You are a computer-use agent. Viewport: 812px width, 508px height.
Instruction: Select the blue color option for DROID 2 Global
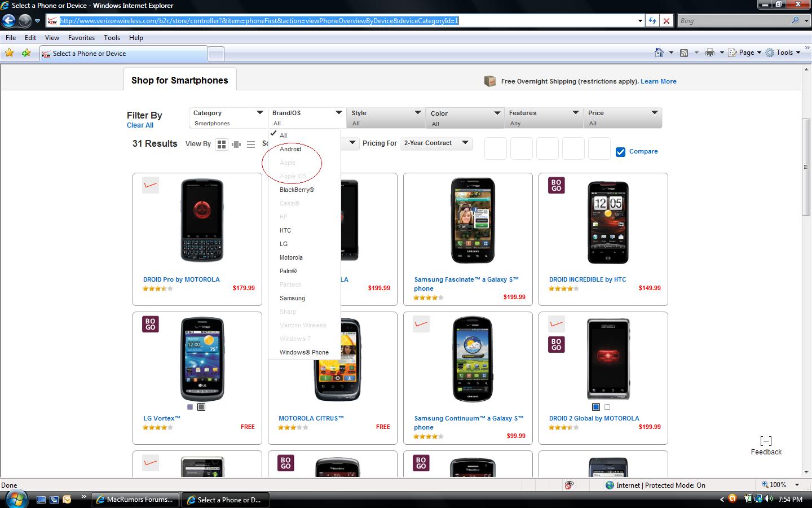(x=596, y=407)
